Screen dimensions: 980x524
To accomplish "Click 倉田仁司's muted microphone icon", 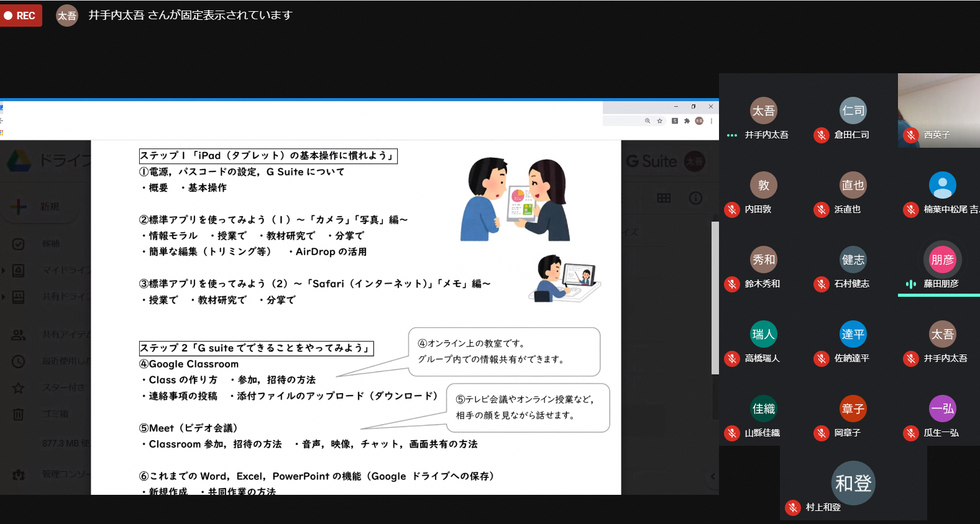I will [822, 135].
